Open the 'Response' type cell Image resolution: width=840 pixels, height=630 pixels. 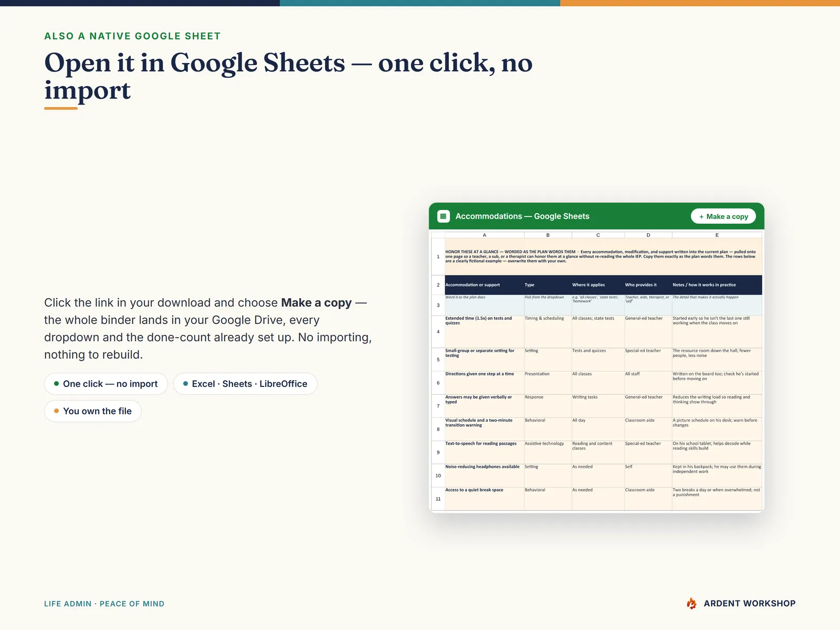548,406
